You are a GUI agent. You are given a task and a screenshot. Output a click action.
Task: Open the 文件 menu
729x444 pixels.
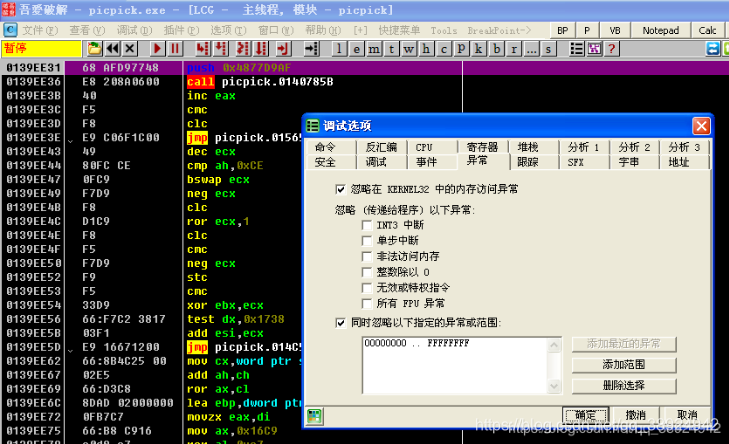point(40,30)
